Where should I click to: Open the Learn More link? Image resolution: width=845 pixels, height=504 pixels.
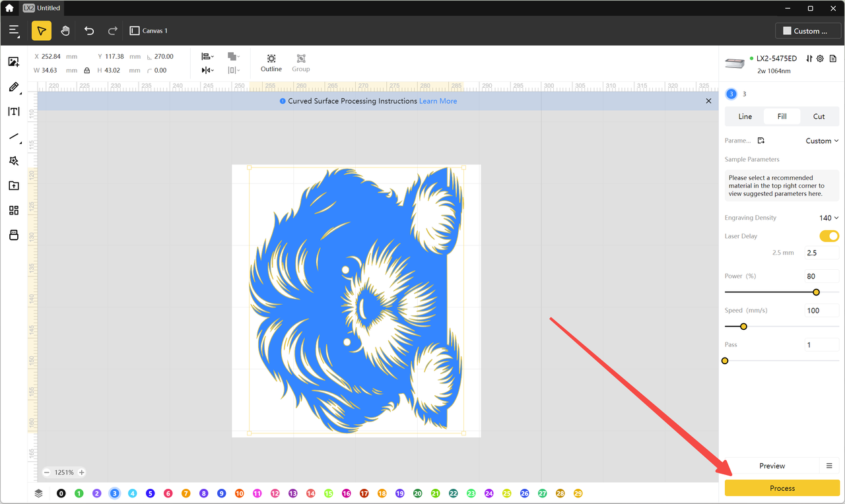438,101
